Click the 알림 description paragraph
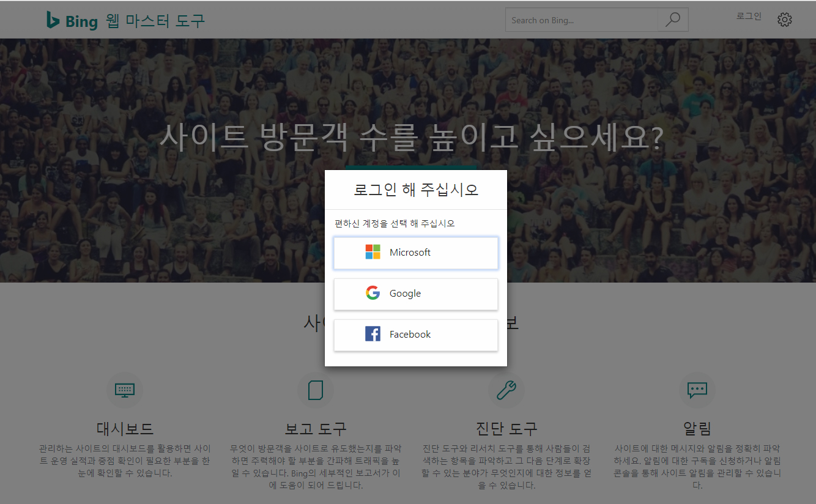 [697, 467]
